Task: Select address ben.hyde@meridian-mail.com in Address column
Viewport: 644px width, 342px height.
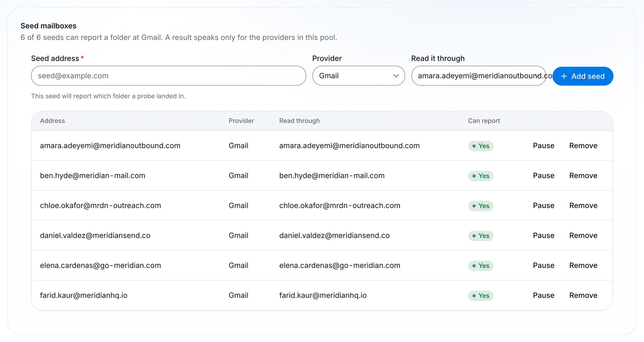Action: pos(92,175)
